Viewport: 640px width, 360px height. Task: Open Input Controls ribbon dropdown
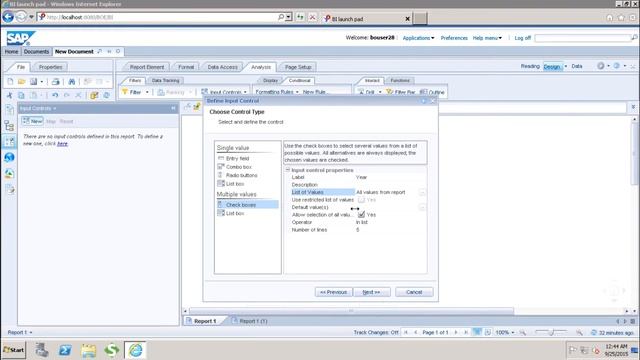point(245,92)
